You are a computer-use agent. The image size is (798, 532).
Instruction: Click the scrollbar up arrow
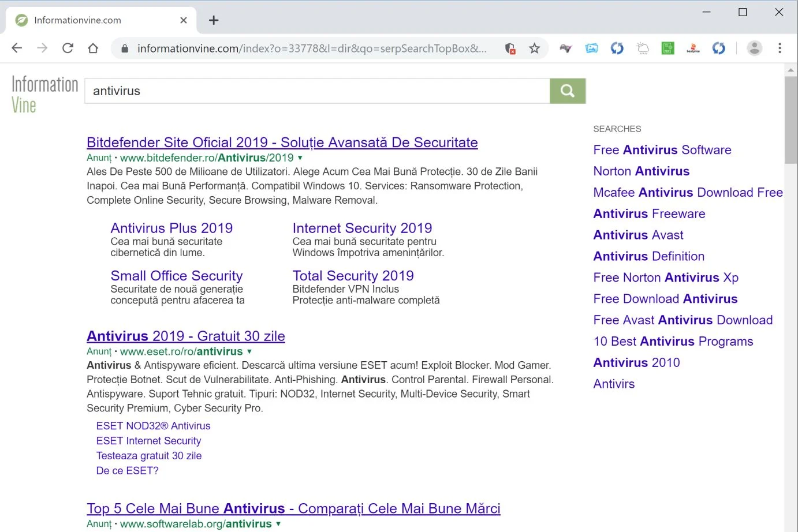pyautogui.click(x=790, y=70)
